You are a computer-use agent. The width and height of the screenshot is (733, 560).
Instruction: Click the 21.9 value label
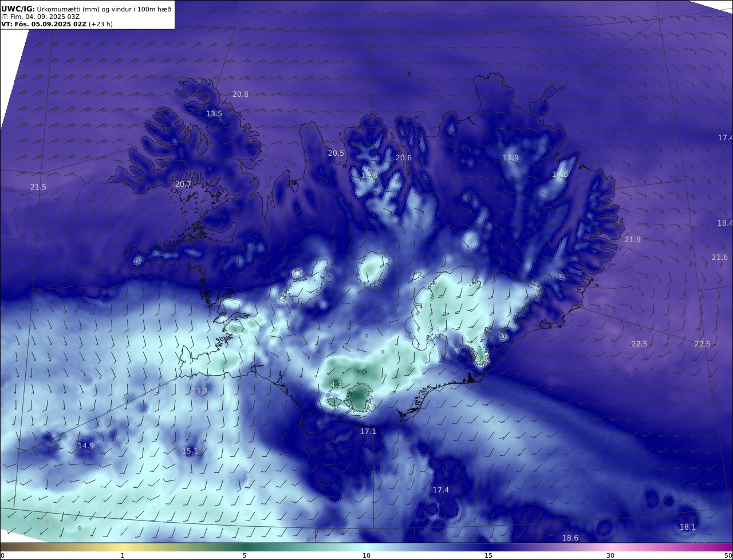633,240
